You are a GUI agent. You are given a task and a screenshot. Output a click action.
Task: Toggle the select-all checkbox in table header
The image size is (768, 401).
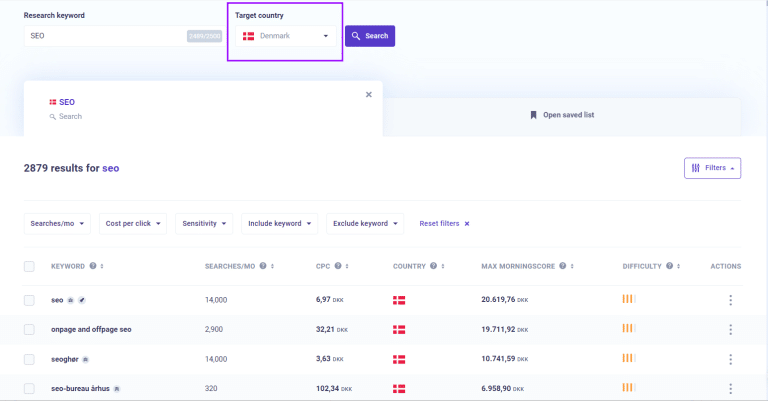click(x=29, y=266)
